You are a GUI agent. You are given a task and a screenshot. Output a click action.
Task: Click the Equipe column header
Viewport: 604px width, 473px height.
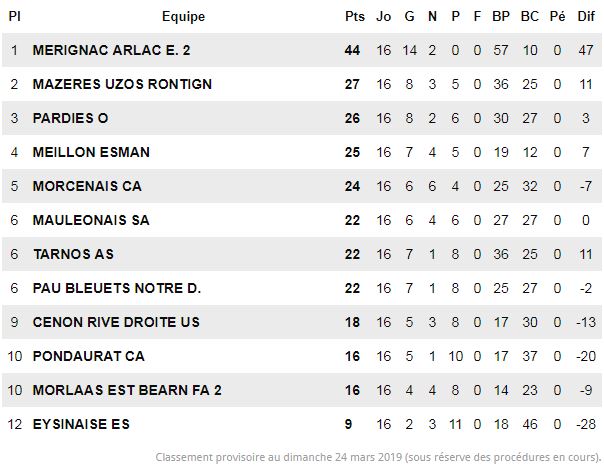[x=183, y=17]
